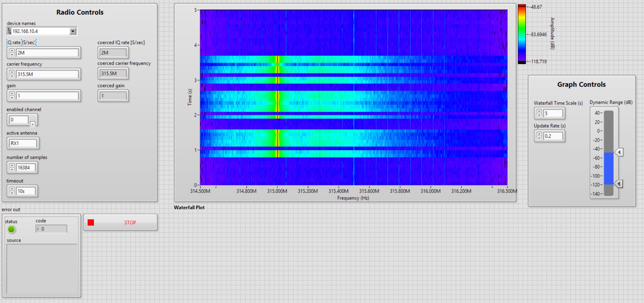Viewport: 644px width, 303px height.
Task: Click the red STOP button
Action: pos(120,222)
